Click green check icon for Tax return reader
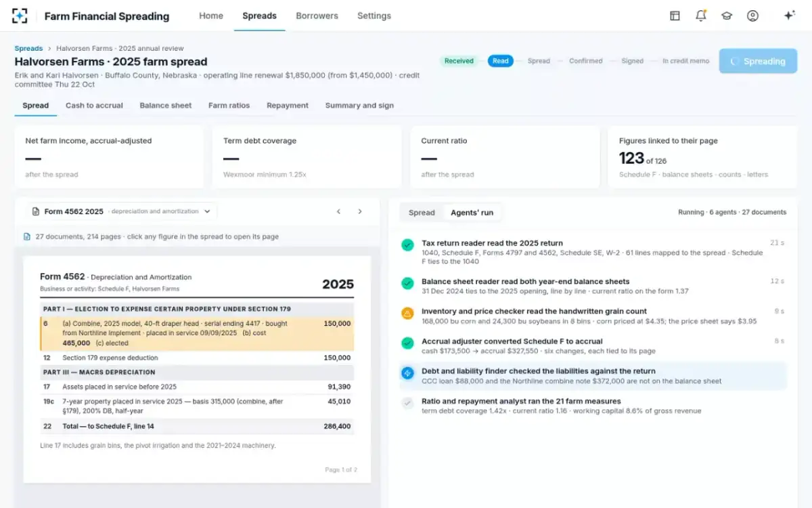Screen dimensions: 812x508 point(407,245)
